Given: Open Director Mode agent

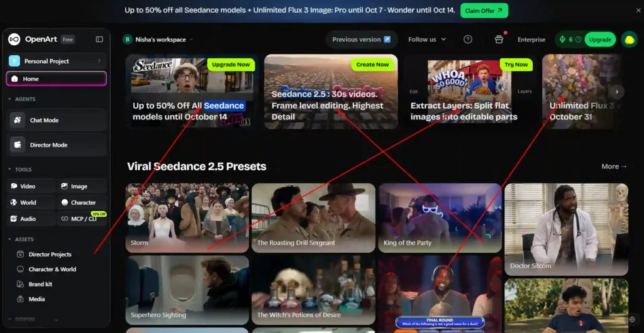Looking at the screenshot, I should tap(57, 145).
